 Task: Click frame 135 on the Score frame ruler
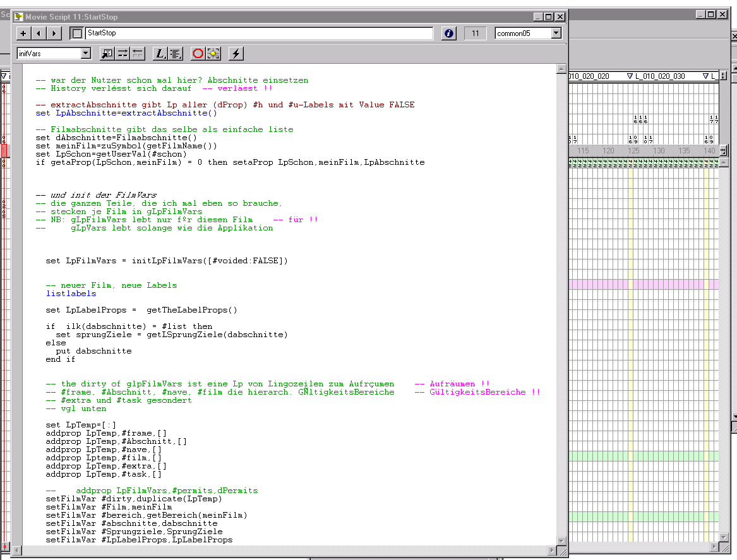pos(685,151)
